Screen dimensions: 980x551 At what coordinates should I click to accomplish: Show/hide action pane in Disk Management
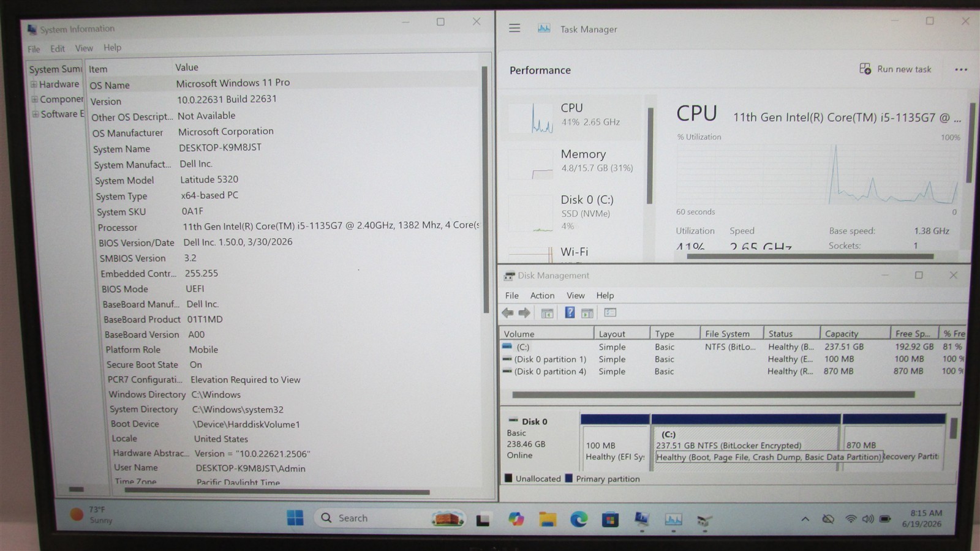click(x=587, y=313)
